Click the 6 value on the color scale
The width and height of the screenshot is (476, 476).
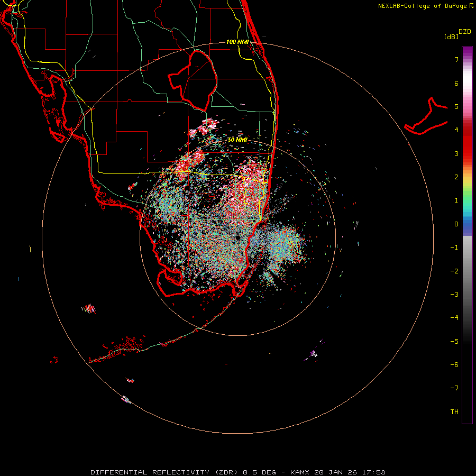[456, 83]
